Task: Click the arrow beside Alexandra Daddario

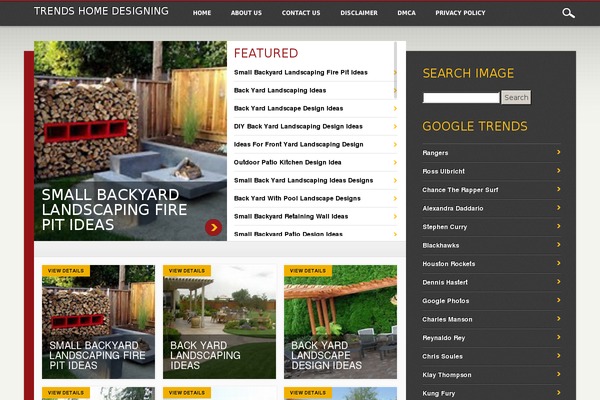Action: (x=559, y=207)
